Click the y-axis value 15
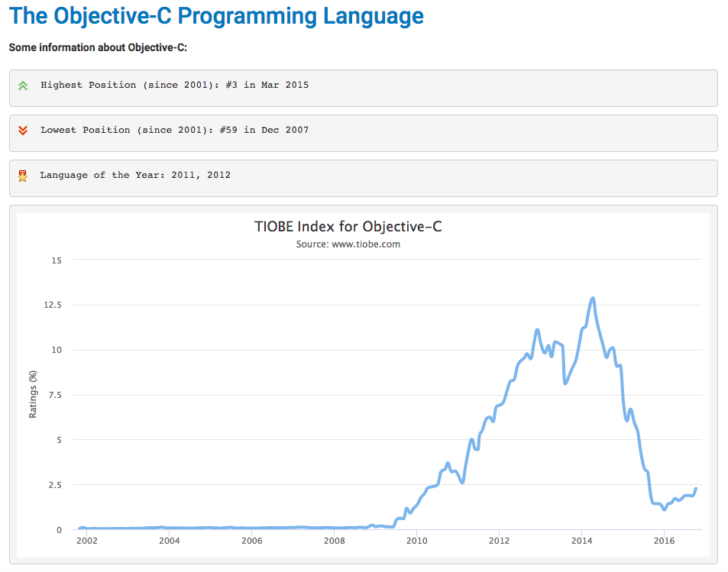Viewport: 728px width, 572px height. click(57, 260)
